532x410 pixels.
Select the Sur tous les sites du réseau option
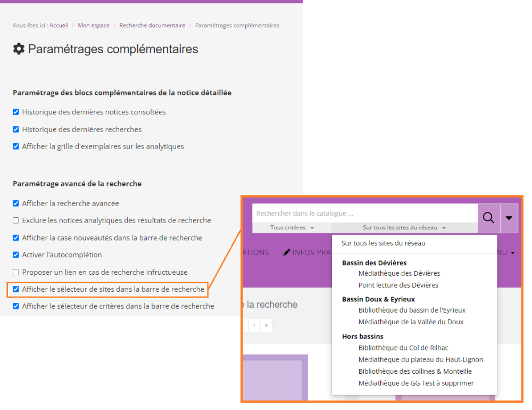383,243
